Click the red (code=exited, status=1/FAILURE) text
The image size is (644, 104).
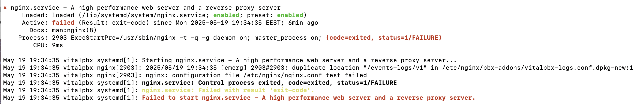click(384, 38)
